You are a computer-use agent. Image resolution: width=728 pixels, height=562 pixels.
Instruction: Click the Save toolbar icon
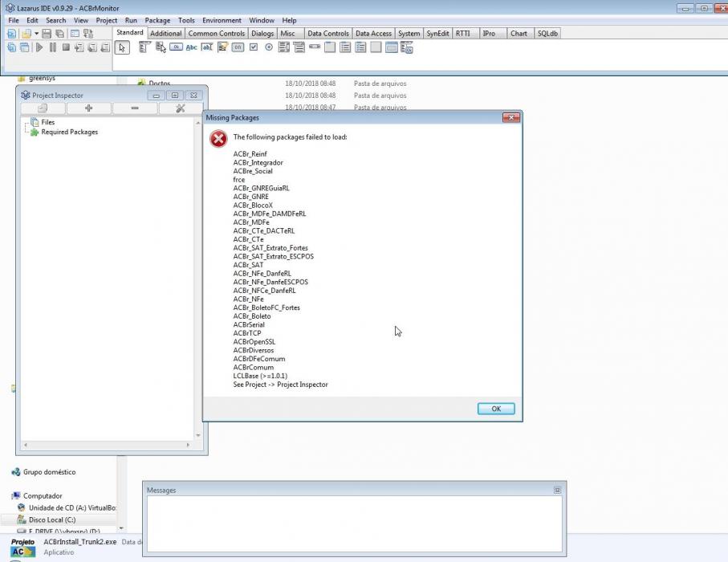tap(47, 34)
